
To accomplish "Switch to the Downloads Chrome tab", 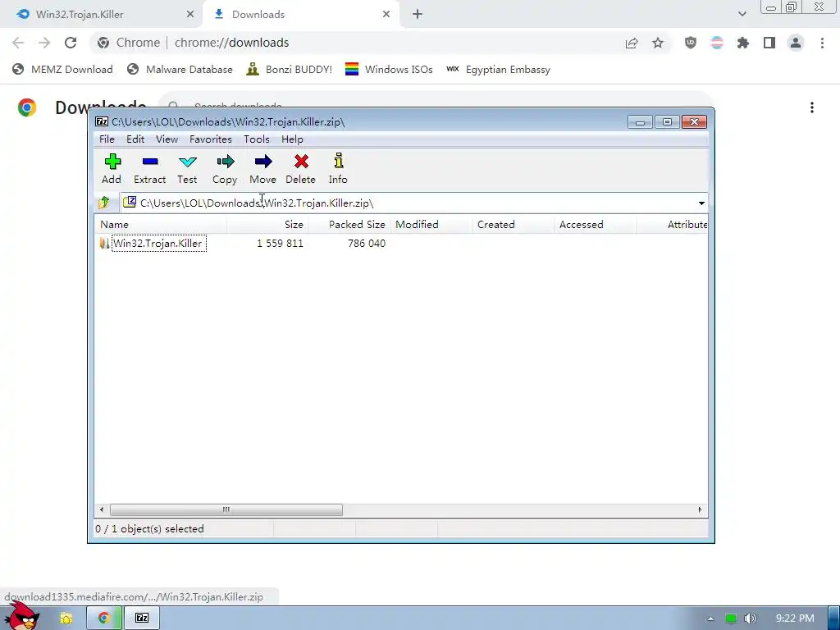I will (x=300, y=15).
